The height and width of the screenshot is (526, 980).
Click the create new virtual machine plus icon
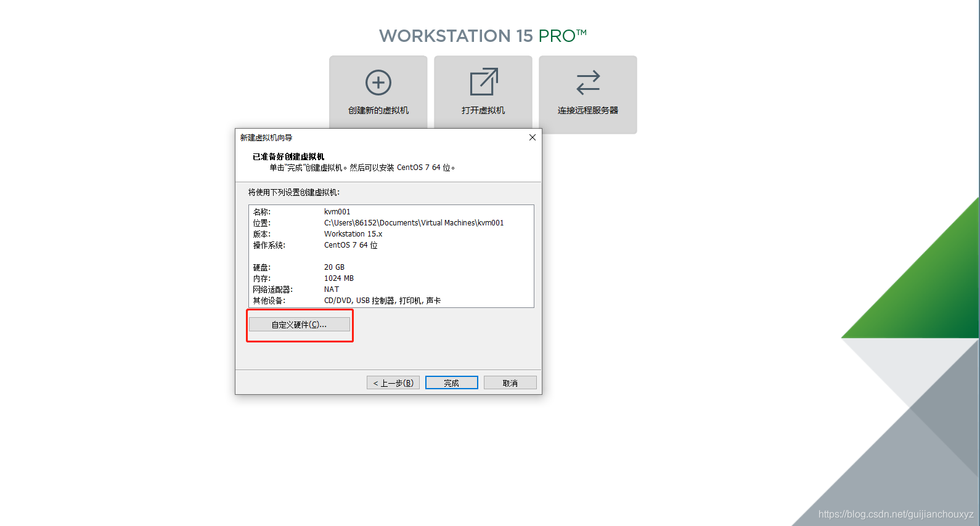point(378,83)
